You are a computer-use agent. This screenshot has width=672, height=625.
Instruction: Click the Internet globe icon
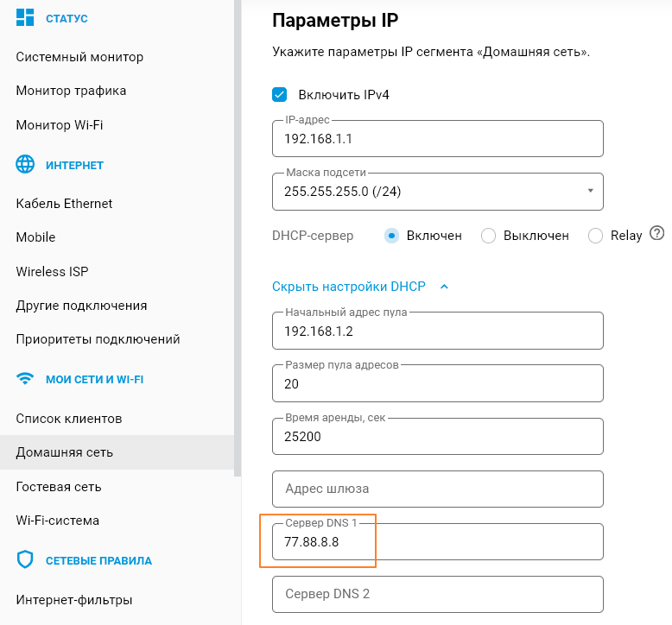pyautogui.click(x=26, y=165)
